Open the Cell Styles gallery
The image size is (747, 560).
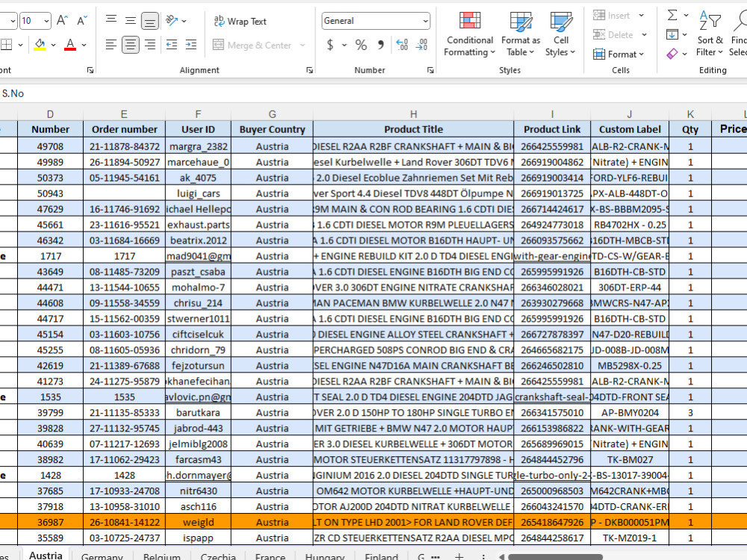click(561, 34)
